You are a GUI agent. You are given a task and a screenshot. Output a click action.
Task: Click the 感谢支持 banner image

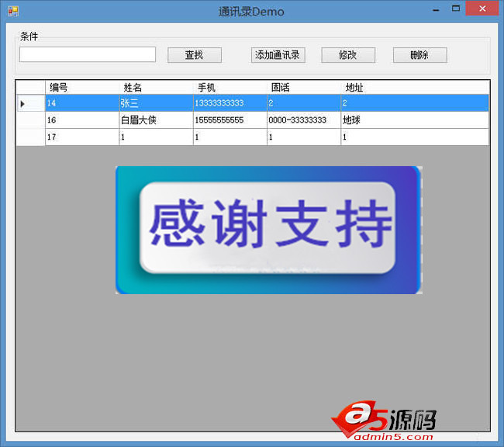[x=269, y=230]
